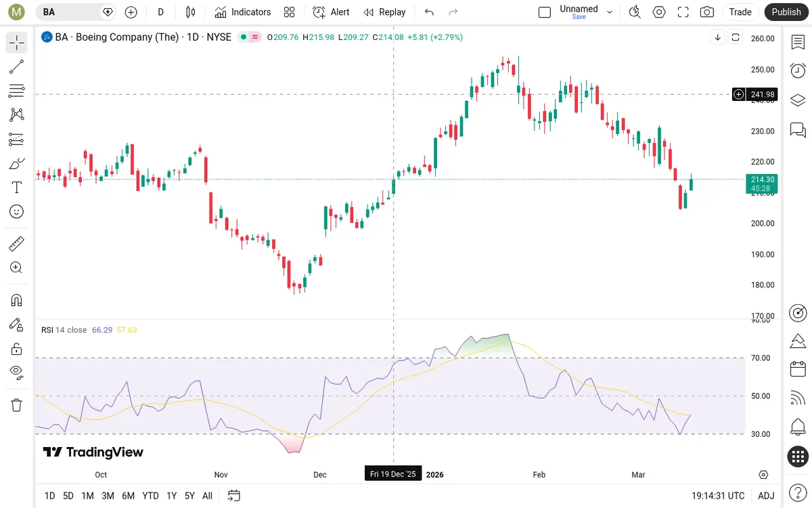Image resolution: width=812 pixels, height=508 pixels.
Task: Open indicator templates grid
Action: (290, 12)
